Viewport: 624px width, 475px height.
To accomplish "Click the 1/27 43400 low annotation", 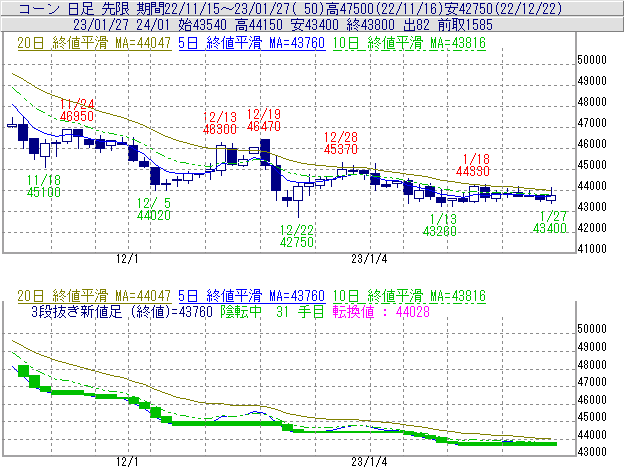I will pos(550,222).
